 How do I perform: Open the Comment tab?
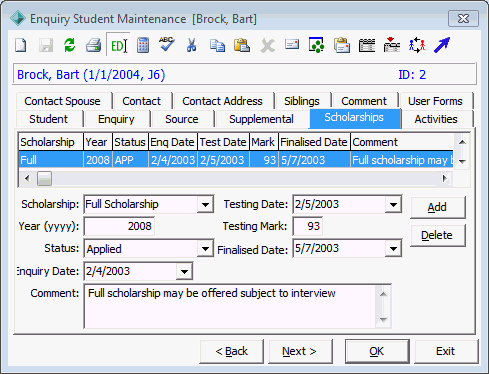[364, 101]
